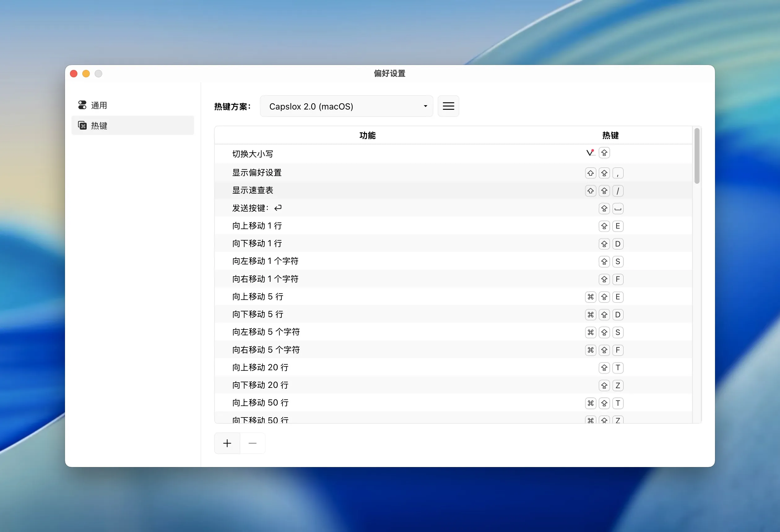Image resolution: width=780 pixels, height=532 pixels.
Task: Click the command-key icon beside 热键
Action: pos(83,126)
